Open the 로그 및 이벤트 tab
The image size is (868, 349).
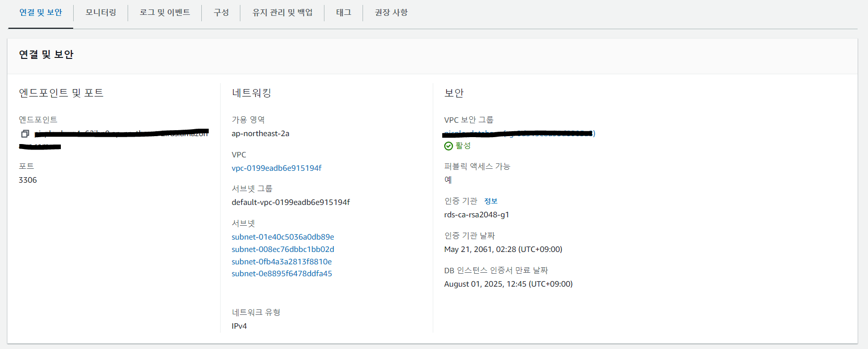click(165, 12)
